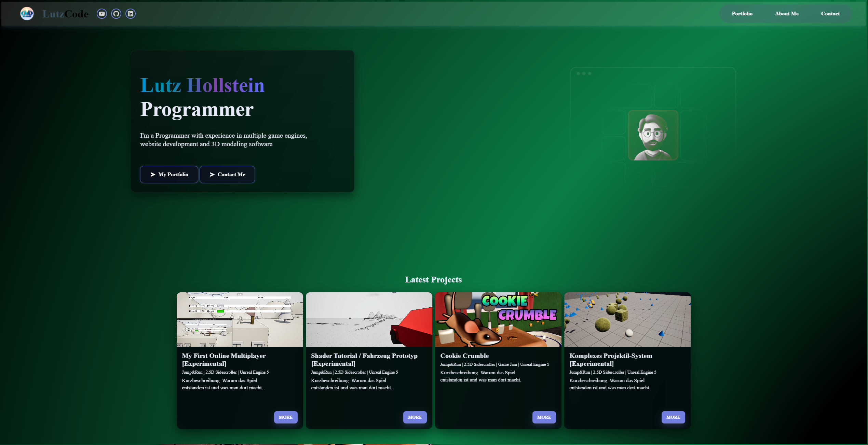The image size is (868, 445).
Task: Open the YouTube channel icon
Action: (x=102, y=14)
